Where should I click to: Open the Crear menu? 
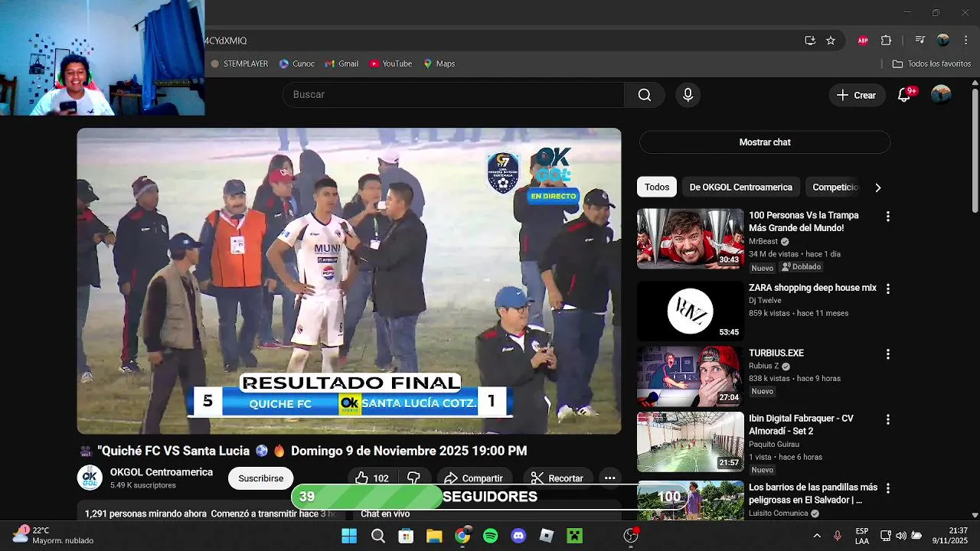(856, 95)
